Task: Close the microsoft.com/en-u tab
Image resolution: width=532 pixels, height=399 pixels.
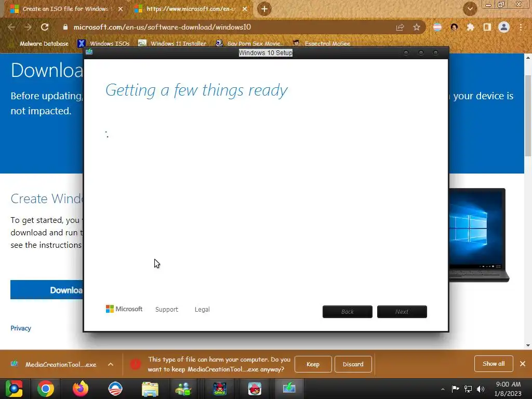Action: (x=245, y=9)
